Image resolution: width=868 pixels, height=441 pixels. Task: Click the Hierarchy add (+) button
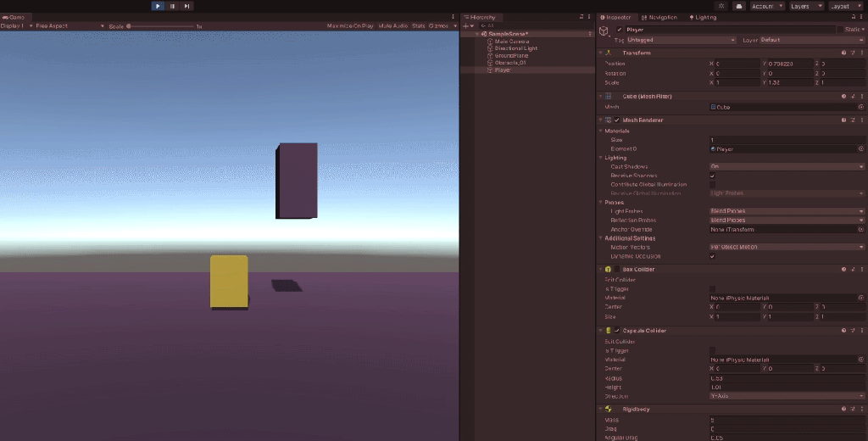point(466,26)
